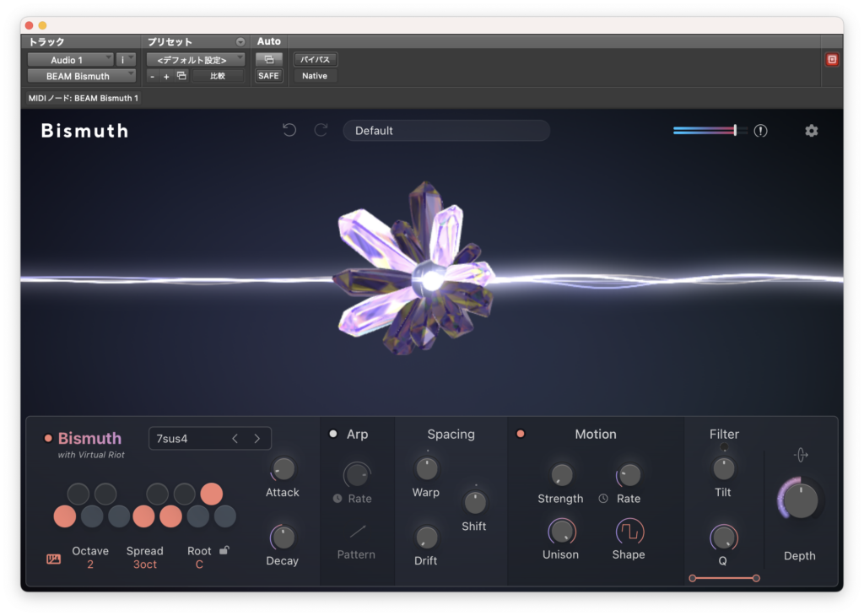This screenshot has width=864, height=616.
Task: Click the keyboard icon beside Octave
Action: 53,559
